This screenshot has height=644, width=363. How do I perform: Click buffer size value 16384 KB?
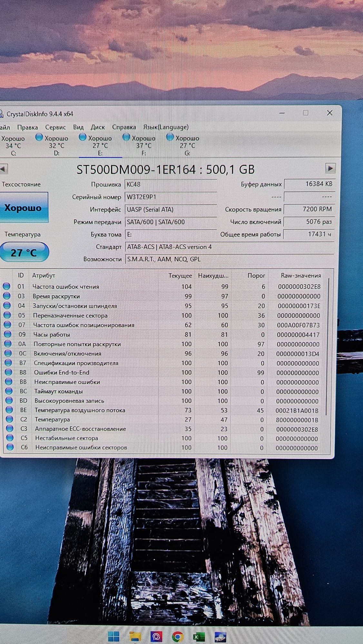309,184
